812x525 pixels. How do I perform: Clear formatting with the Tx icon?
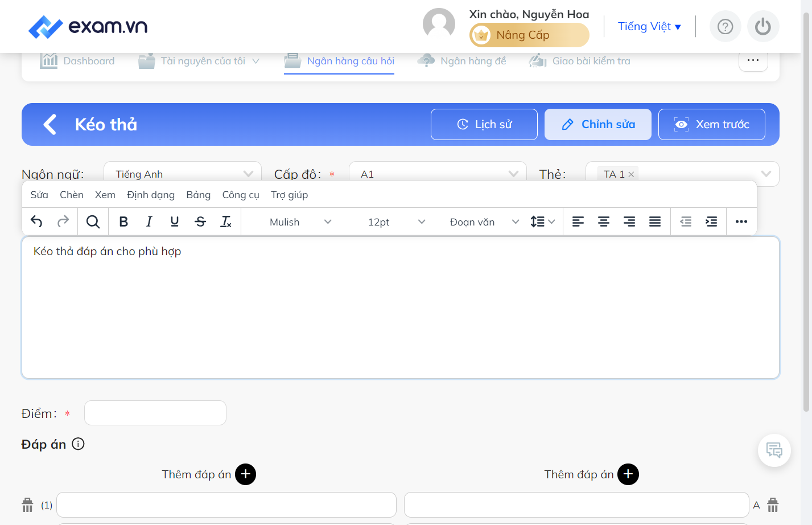tap(226, 222)
